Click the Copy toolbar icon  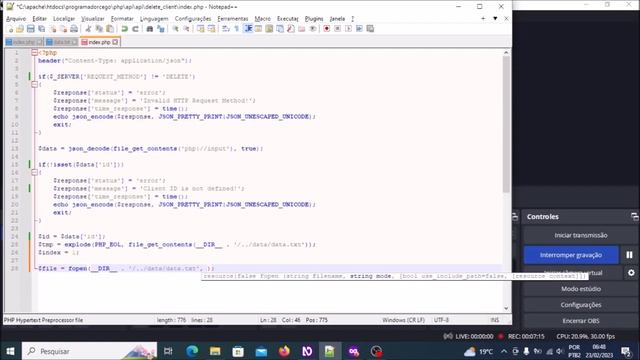(x=99, y=29)
